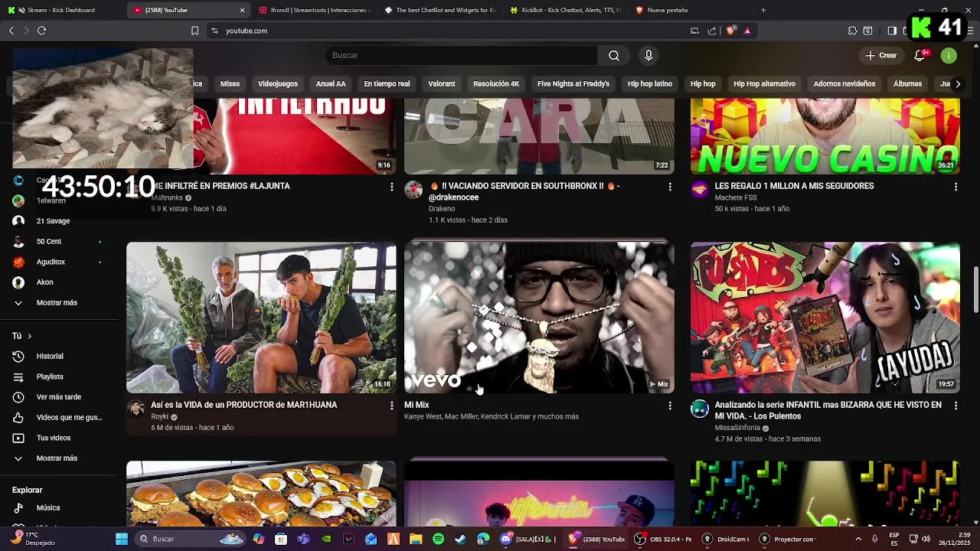Select the Valorant filter chip
The width and height of the screenshot is (980, 551).
point(442,83)
